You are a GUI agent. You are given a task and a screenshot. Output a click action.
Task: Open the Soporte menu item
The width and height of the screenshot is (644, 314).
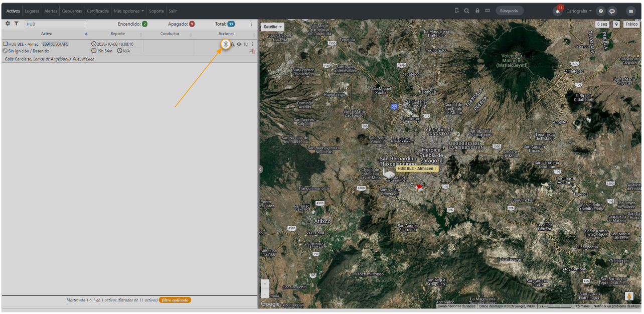(x=156, y=11)
